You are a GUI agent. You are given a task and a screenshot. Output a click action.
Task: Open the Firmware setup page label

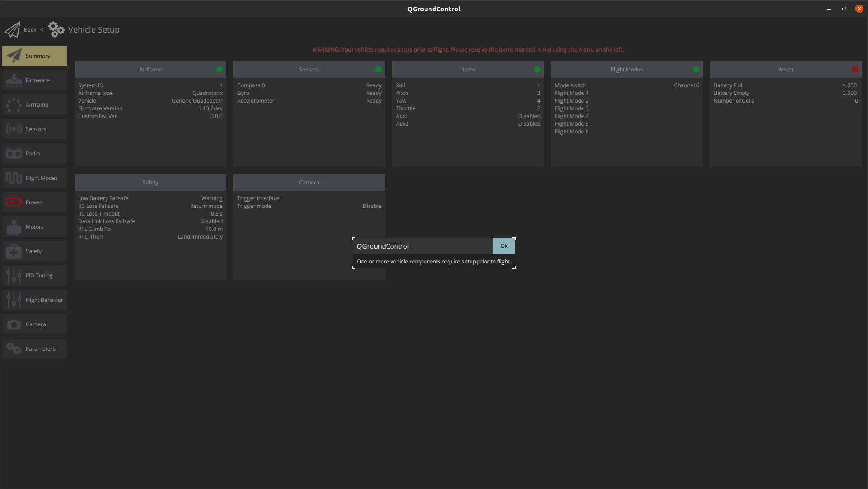tap(37, 80)
